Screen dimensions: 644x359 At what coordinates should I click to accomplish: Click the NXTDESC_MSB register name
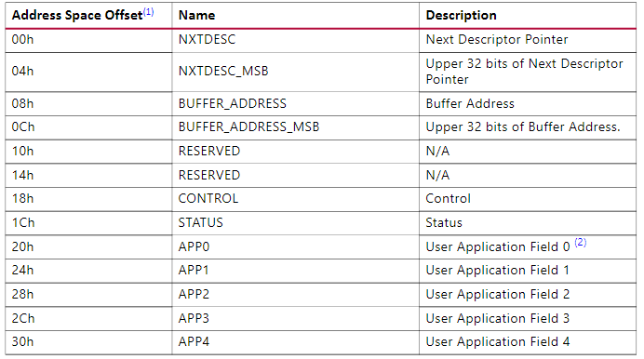click(223, 71)
